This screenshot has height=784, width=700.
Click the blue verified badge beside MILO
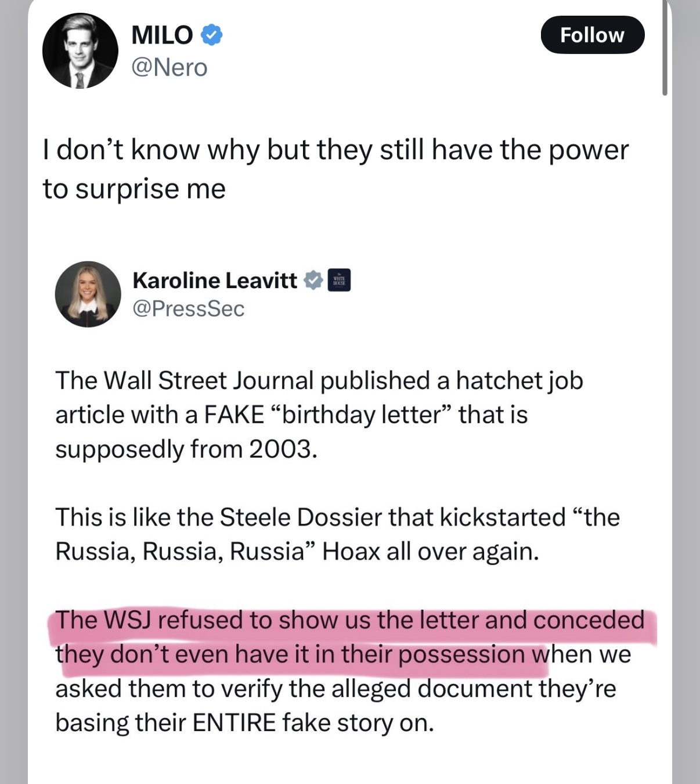click(x=211, y=35)
